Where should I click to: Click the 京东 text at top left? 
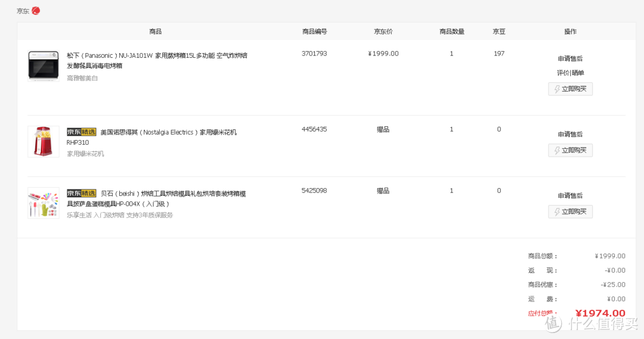(23, 11)
